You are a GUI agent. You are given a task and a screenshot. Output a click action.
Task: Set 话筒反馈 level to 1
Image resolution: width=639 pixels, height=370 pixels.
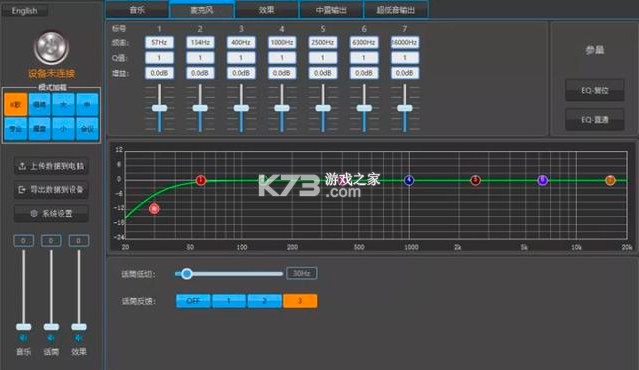(229, 301)
